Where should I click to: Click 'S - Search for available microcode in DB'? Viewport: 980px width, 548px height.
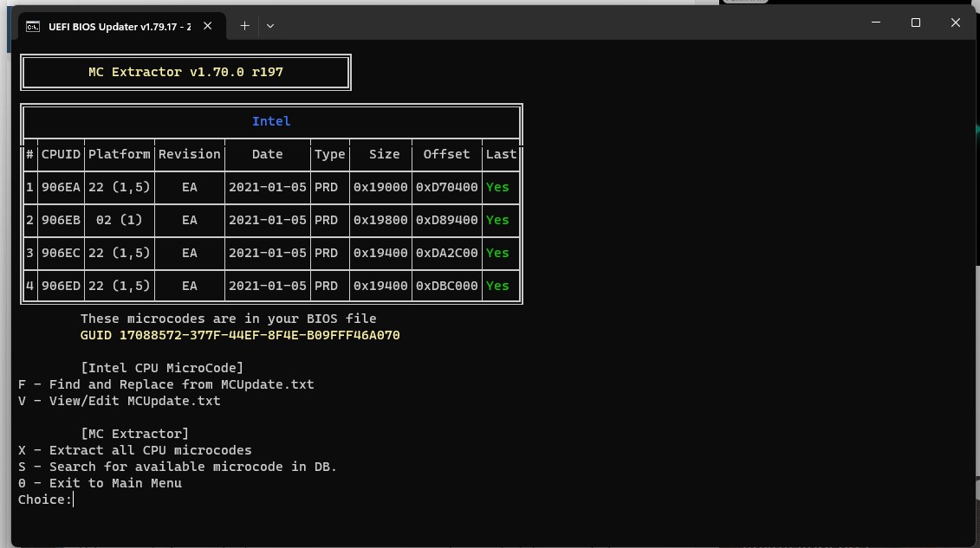(178, 467)
